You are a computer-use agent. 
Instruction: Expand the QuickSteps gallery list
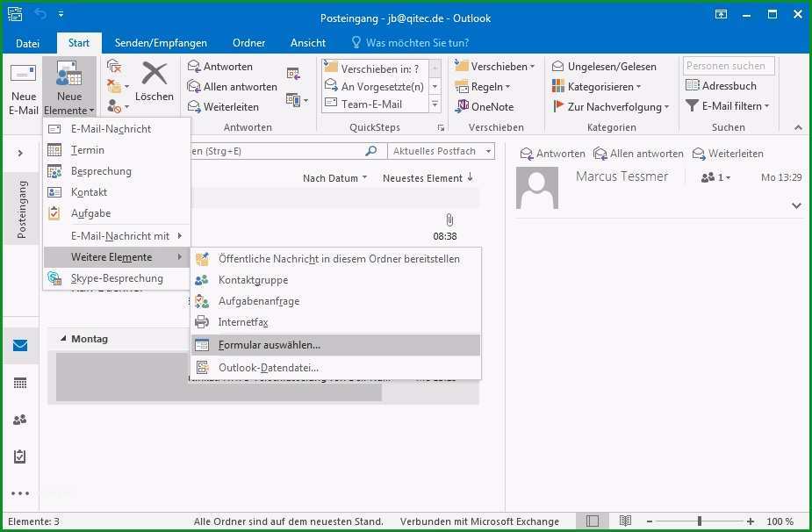pos(435,104)
